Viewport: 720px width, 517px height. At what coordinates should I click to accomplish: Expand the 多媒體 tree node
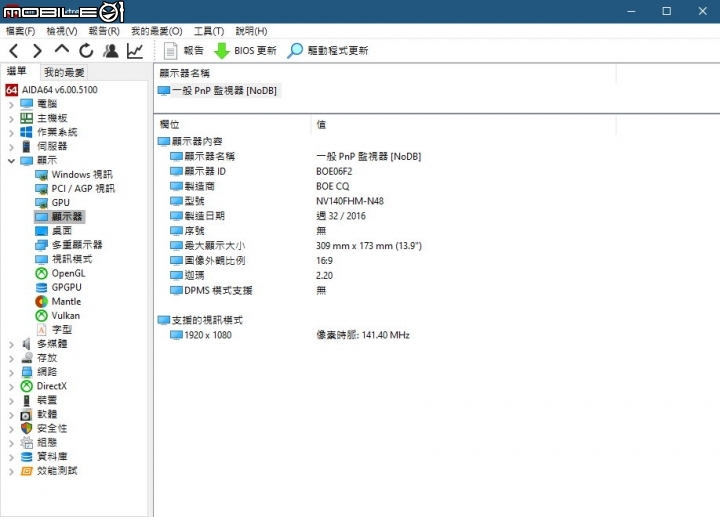click(11, 344)
